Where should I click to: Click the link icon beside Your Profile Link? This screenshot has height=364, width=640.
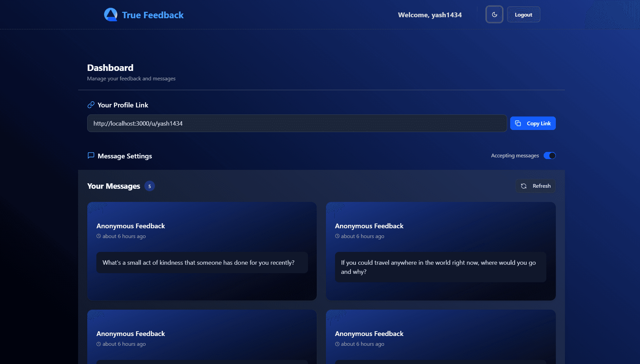click(91, 105)
